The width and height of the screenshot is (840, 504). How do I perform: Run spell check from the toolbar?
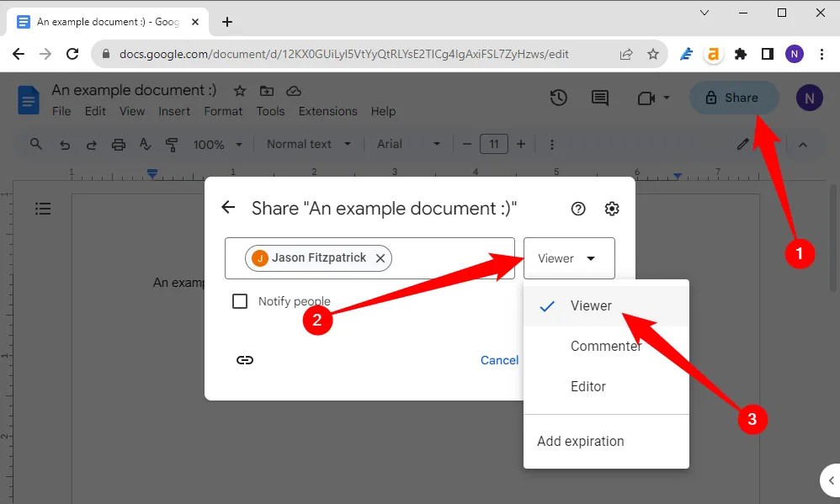(x=145, y=144)
